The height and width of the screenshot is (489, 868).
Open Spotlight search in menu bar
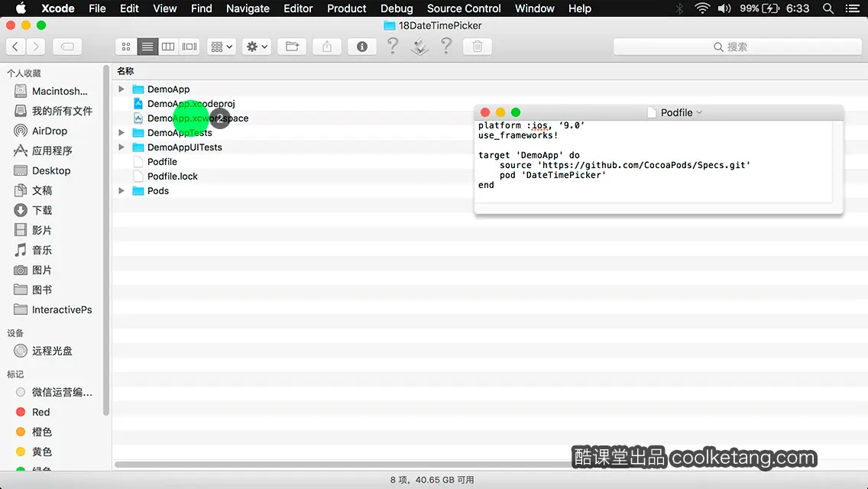[x=828, y=8]
